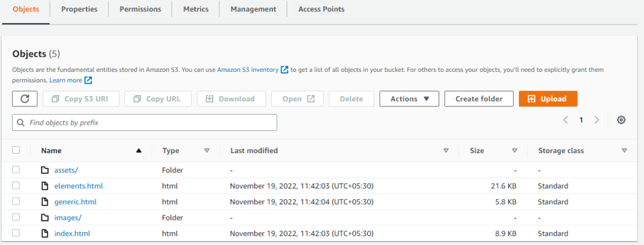Switch to the Metrics tab
The image size is (644, 245).
tap(196, 9)
